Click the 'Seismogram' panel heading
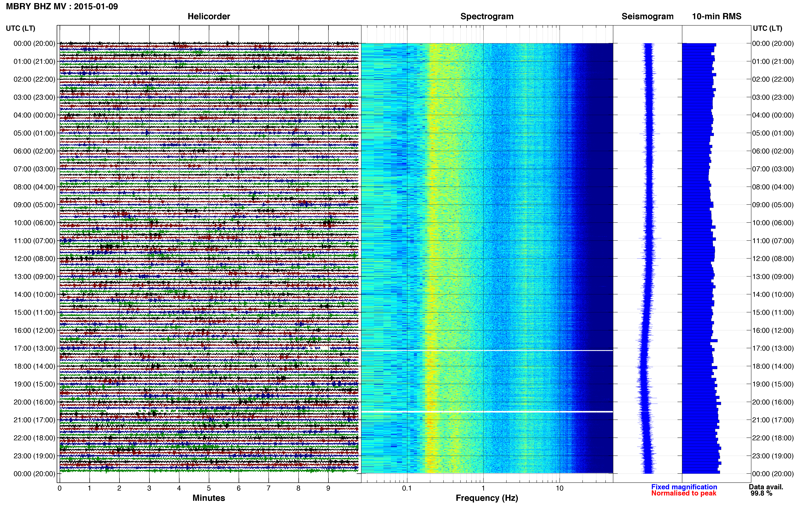The image size is (812, 508). (648, 16)
